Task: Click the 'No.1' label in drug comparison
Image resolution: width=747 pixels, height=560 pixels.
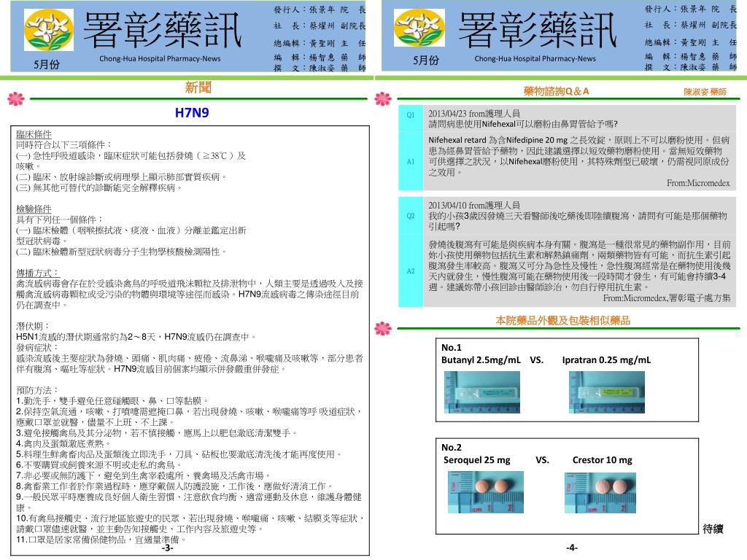Action: 451,347
